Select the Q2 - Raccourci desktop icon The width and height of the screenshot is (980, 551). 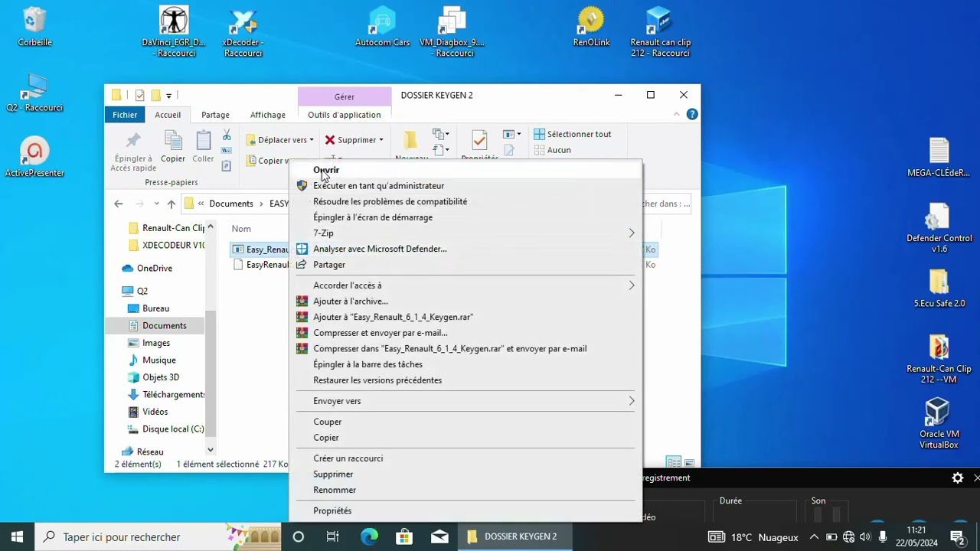[x=34, y=92]
